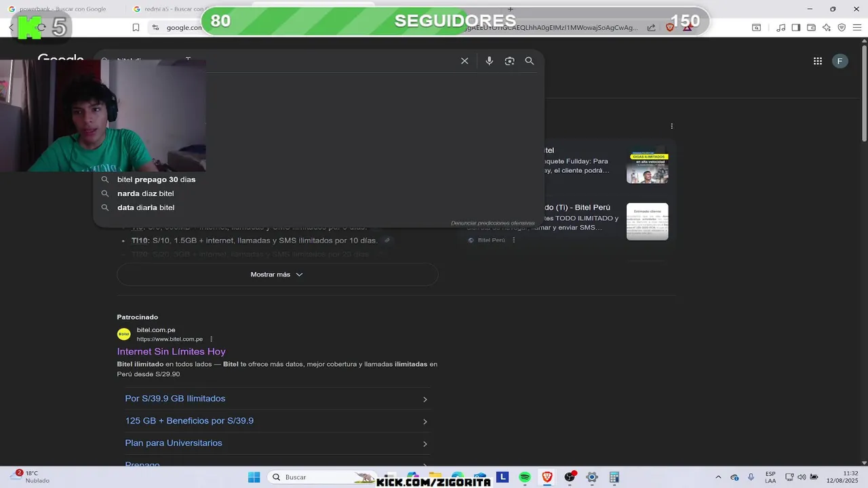Viewport: 868px width, 488px height.
Task: Open the Google account avatar F
Action: (840, 61)
